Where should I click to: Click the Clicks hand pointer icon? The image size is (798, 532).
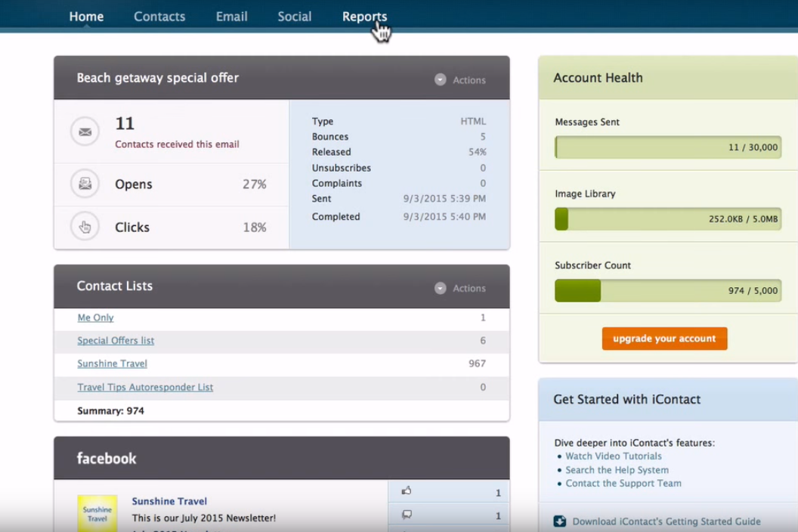click(85, 227)
